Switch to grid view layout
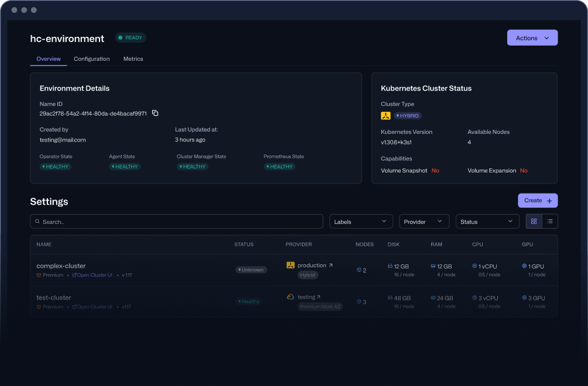This screenshot has width=588, height=386. (534, 222)
